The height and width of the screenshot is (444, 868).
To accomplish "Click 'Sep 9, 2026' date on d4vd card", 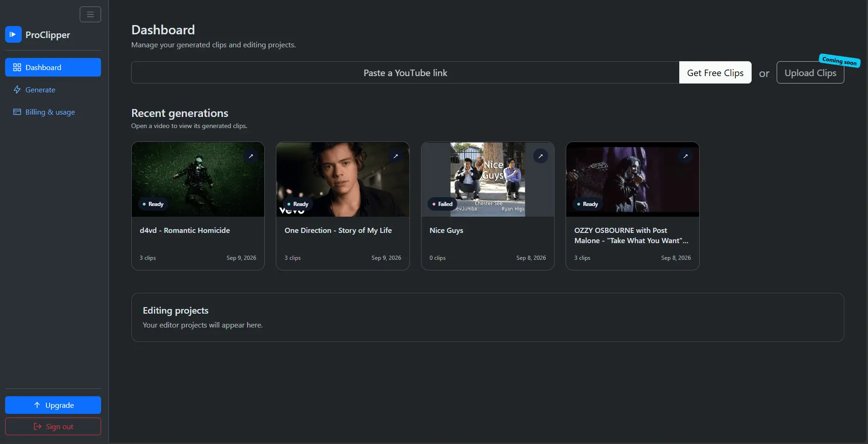I will pyautogui.click(x=241, y=258).
